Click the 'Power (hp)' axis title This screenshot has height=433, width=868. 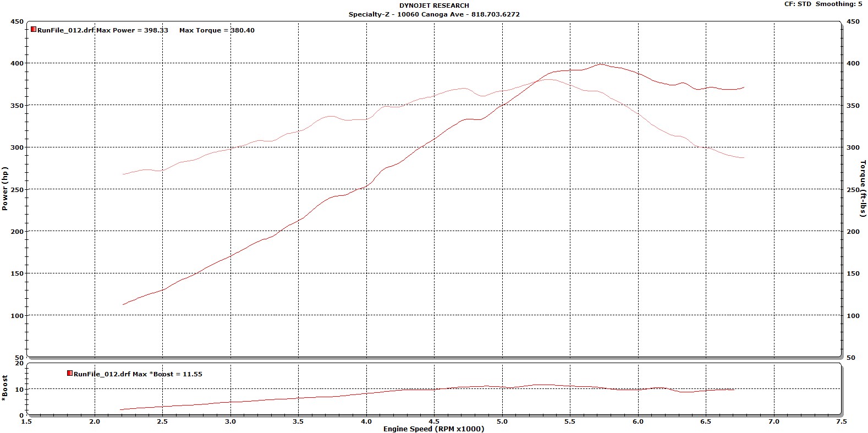(5, 189)
